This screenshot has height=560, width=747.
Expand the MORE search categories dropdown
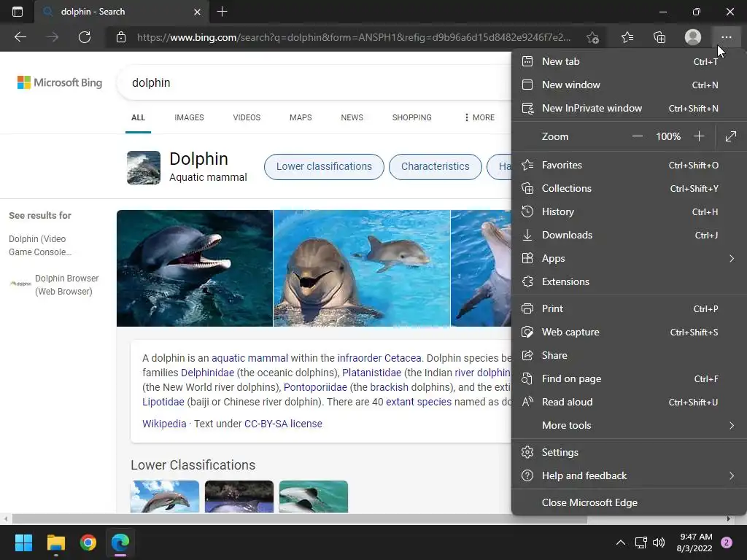[x=479, y=117]
